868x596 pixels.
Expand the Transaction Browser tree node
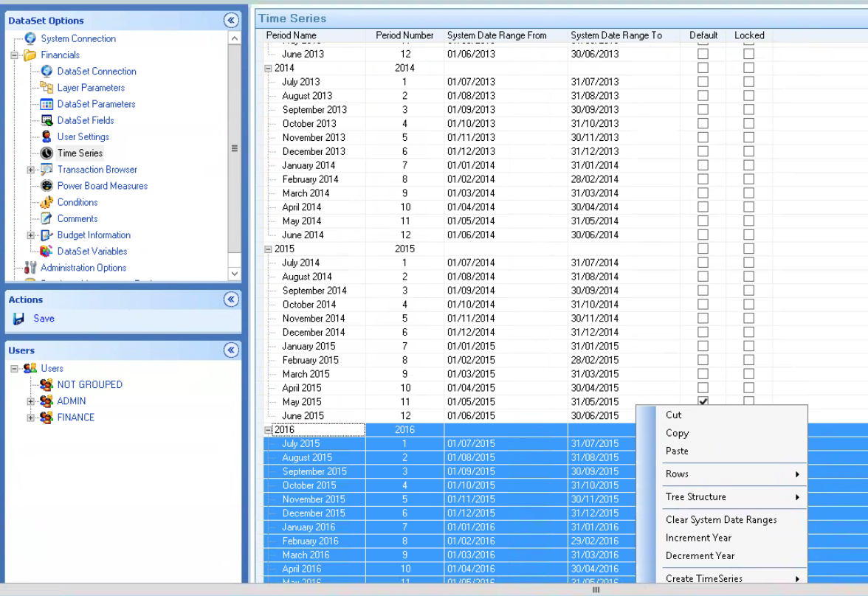point(30,170)
